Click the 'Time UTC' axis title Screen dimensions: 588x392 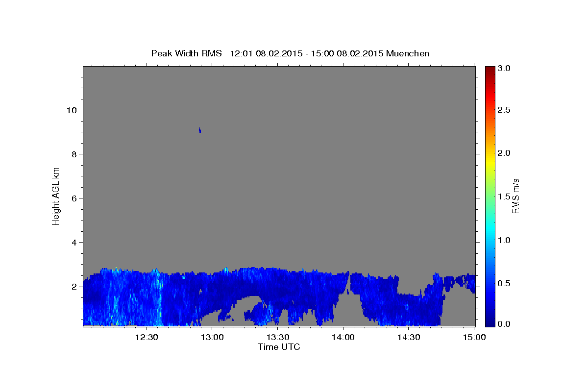tap(279, 347)
